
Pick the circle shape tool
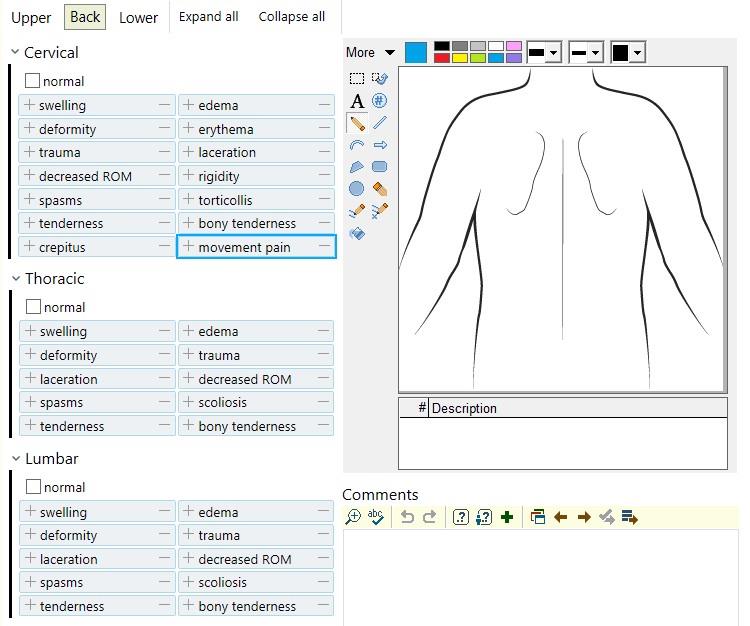pyautogui.click(x=357, y=189)
